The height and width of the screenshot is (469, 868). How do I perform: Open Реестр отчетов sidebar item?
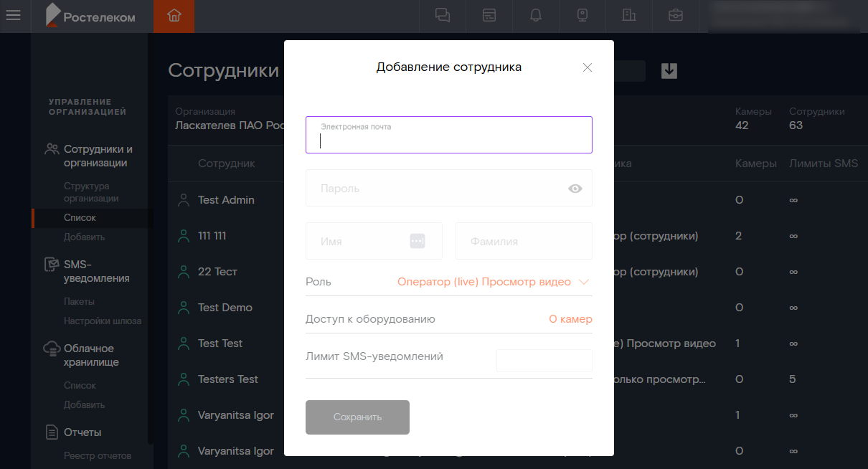pos(98,455)
